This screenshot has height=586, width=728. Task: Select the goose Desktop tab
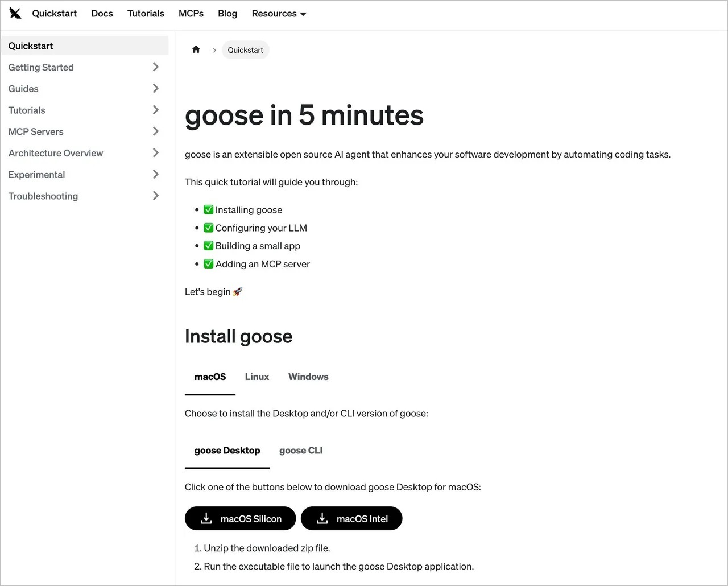(227, 451)
